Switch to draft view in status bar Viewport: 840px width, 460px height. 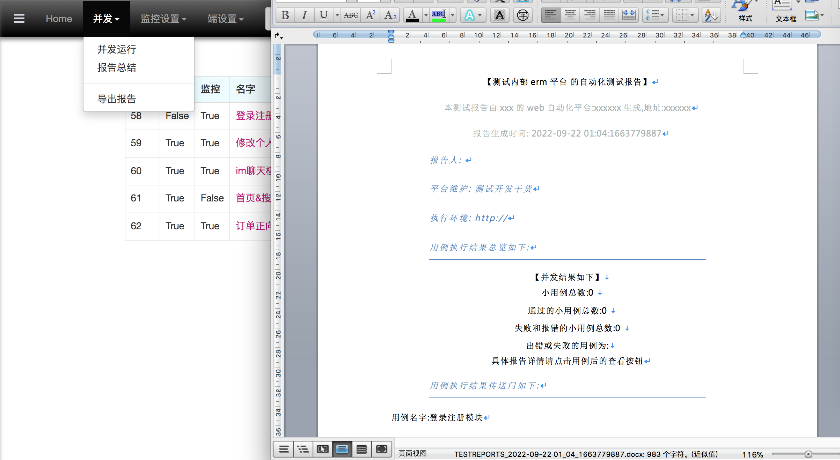283,449
